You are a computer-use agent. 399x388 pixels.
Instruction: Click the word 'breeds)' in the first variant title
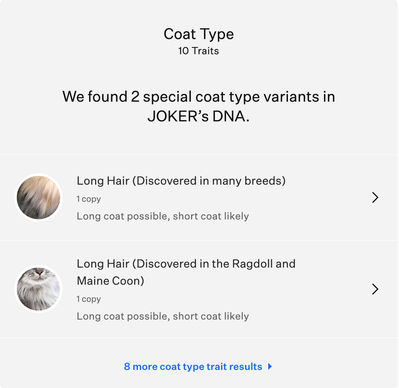(265, 181)
